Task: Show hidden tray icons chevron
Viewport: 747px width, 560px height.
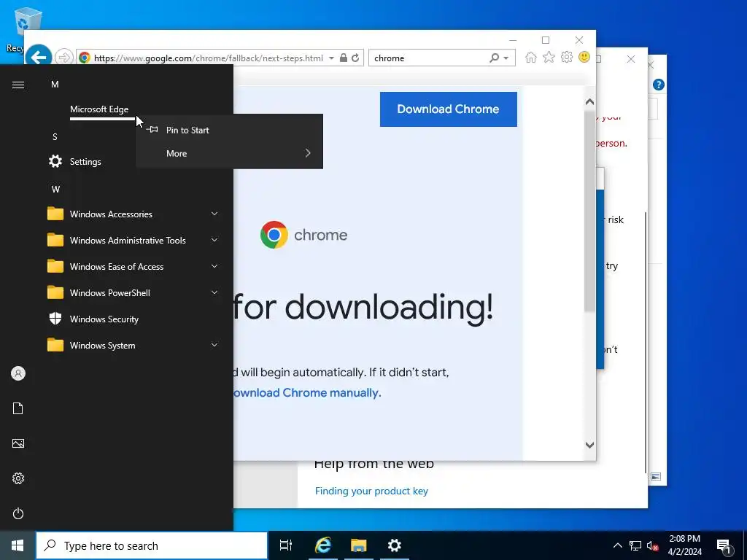Action: [617, 545]
